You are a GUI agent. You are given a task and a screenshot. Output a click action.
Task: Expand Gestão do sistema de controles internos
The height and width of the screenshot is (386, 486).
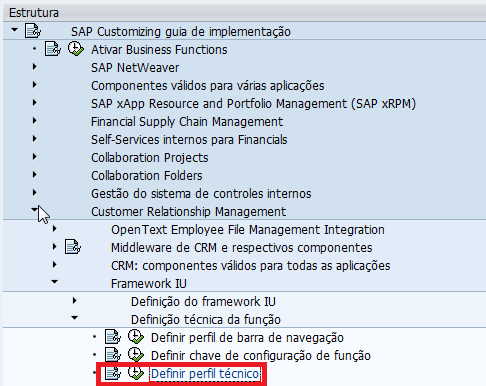pos(34,193)
